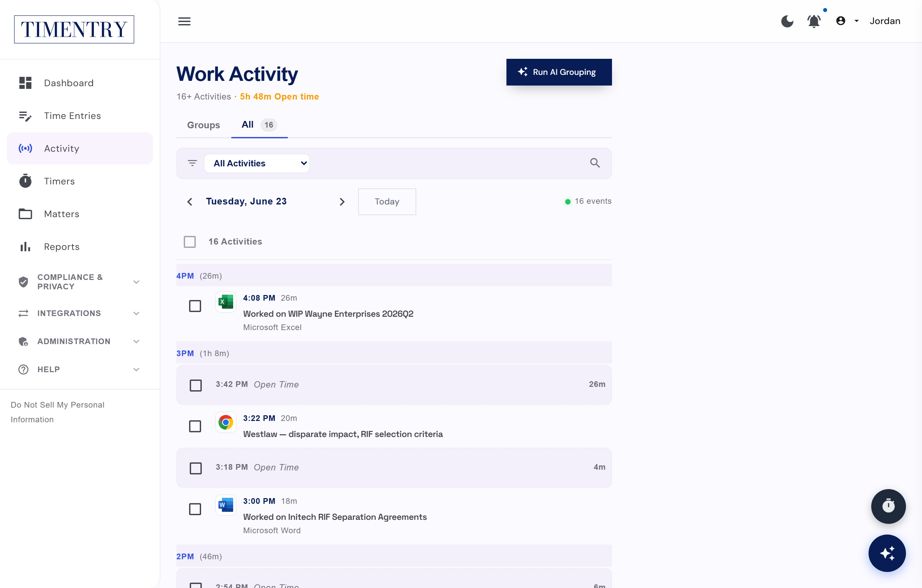
Task: Open the user dropdown arrow
Action: 857,21
